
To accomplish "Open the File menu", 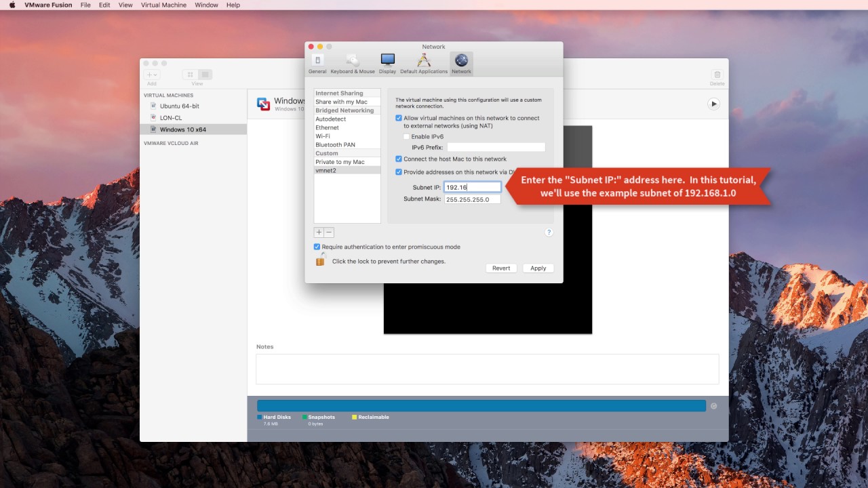I will click(85, 5).
